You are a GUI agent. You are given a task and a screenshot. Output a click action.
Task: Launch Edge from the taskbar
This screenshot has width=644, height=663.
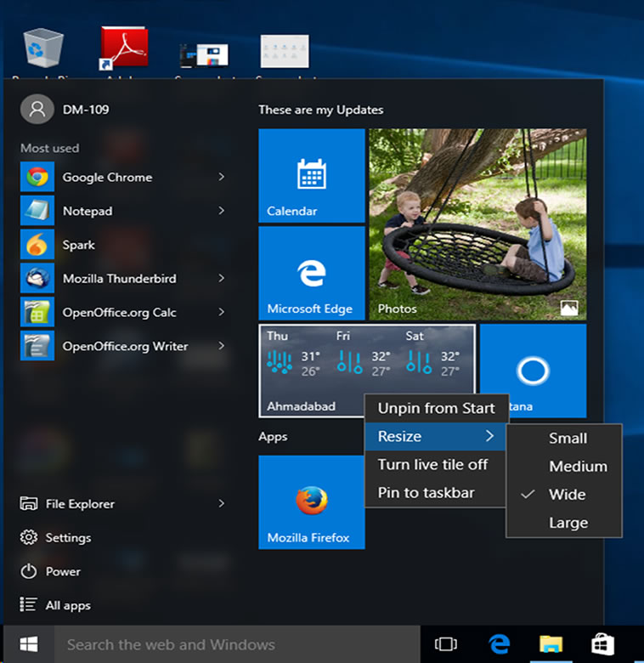coord(499,644)
